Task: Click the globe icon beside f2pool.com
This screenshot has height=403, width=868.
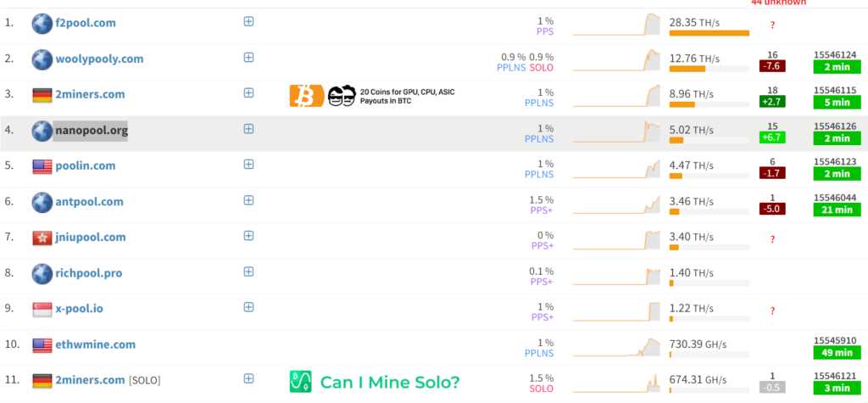Action: [x=42, y=24]
